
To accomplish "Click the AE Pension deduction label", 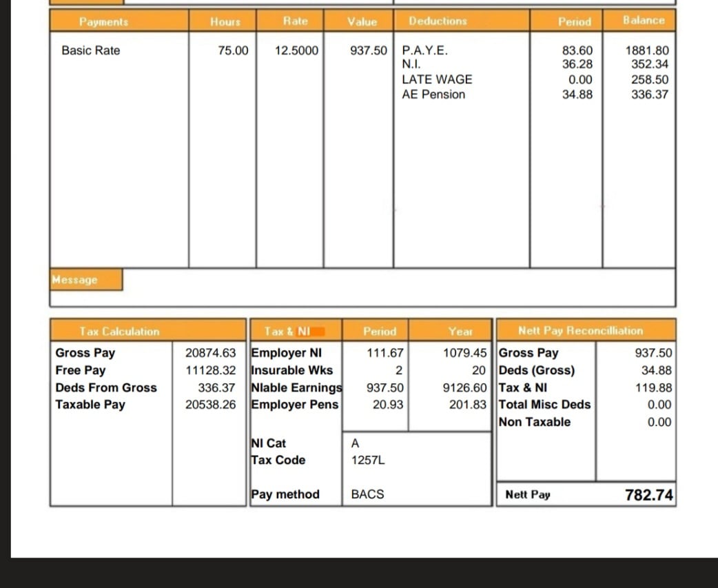I will 433,94.
